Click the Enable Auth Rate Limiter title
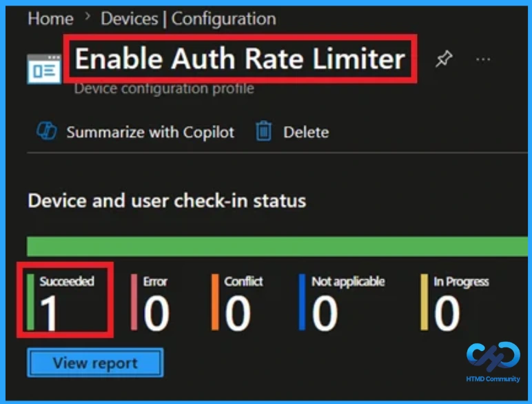Image resolution: width=532 pixels, height=404 pixels. tap(240, 59)
